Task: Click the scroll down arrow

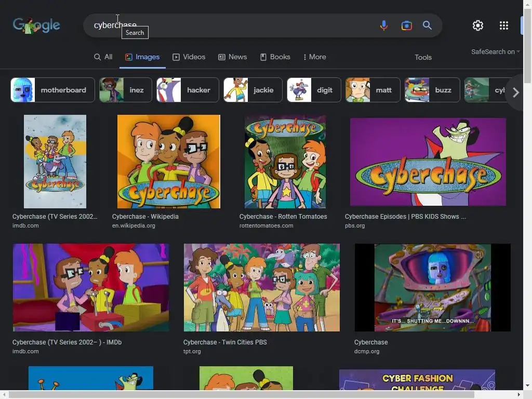Action: [528, 386]
